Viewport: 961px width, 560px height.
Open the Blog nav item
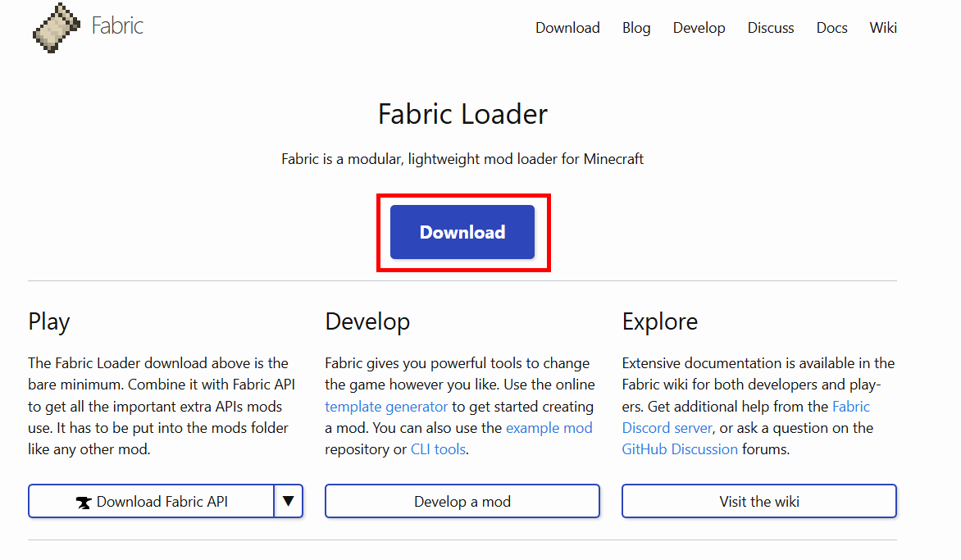click(636, 28)
